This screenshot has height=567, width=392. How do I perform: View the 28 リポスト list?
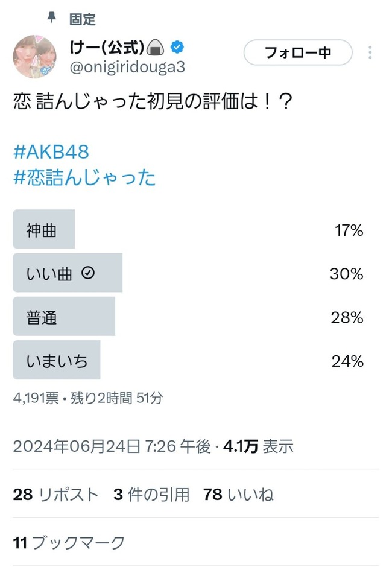pyautogui.click(x=55, y=495)
